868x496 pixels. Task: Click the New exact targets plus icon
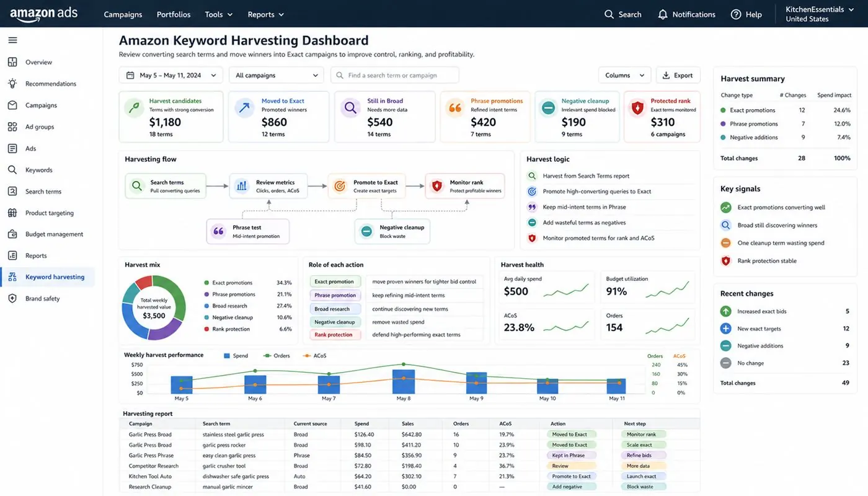[725, 329]
